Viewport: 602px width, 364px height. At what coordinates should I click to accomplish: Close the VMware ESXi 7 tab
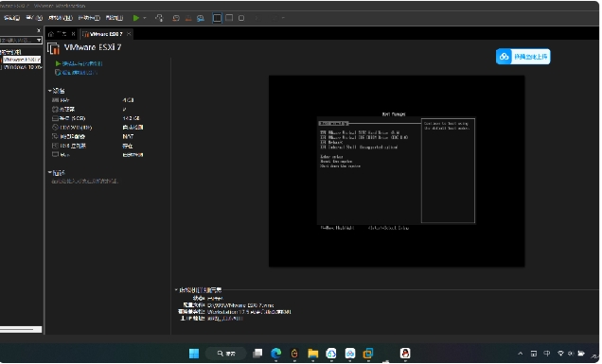click(x=129, y=34)
